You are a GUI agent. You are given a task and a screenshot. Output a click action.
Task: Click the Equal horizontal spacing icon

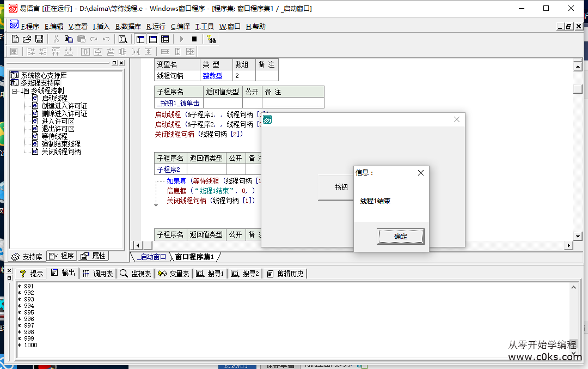[x=136, y=52]
